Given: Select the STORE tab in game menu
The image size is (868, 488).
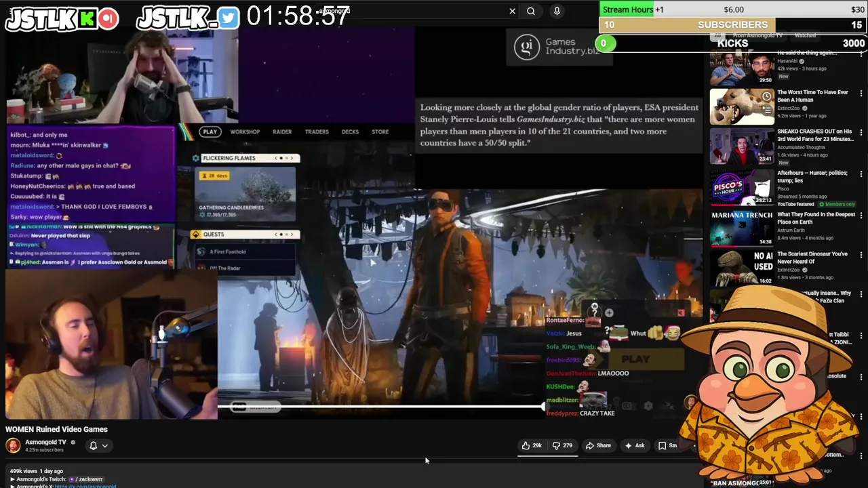Looking at the screenshot, I should [380, 131].
